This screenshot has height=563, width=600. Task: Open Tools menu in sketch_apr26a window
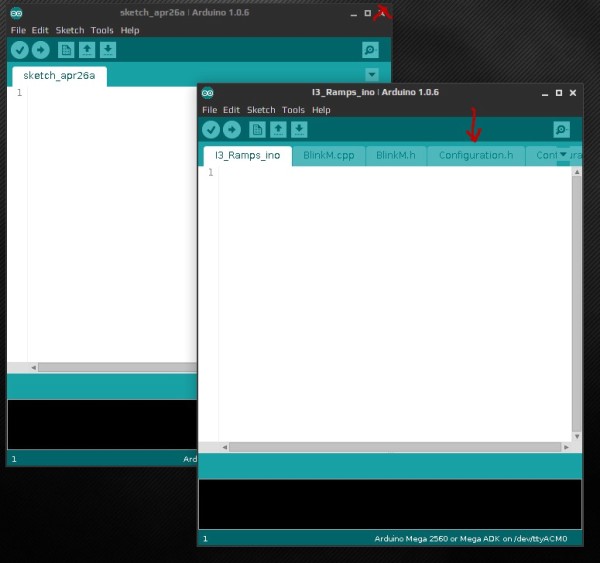tap(102, 31)
